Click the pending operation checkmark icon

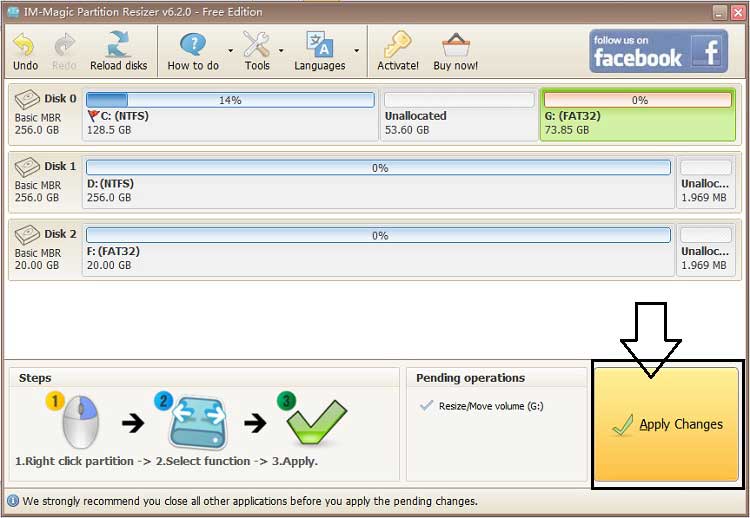[x=426, y=406]
